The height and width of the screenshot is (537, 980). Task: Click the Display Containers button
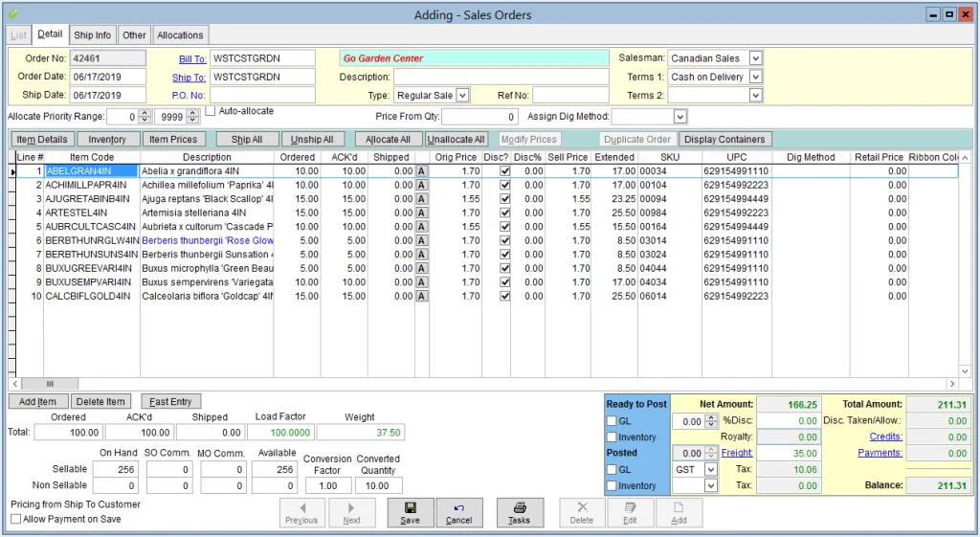tap(724, 140)
